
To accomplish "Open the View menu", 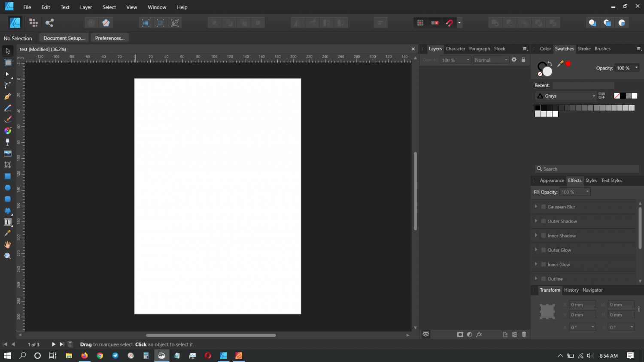I will (x=131, y=7).
